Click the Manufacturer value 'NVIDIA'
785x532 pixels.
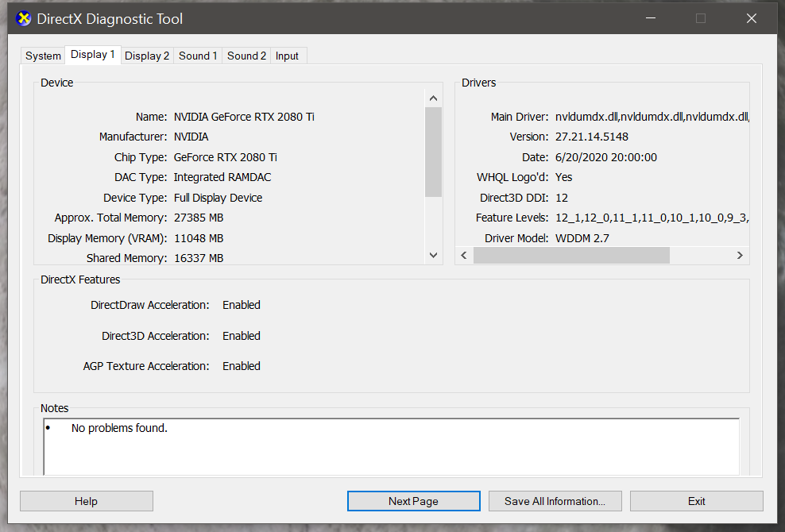(x=191, y=137)
